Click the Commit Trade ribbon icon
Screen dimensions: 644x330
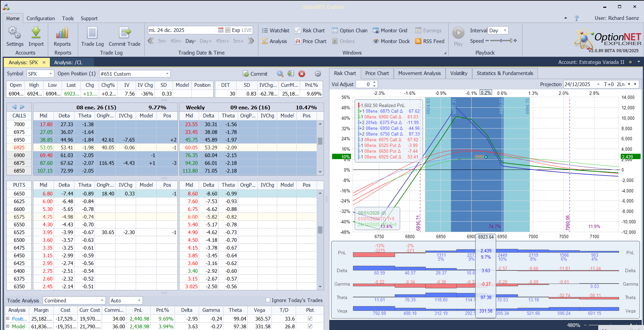(124, 33)
